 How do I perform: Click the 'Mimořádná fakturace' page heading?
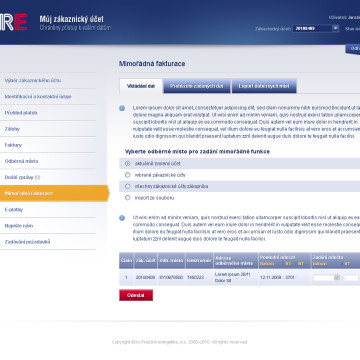click(152, 63)
